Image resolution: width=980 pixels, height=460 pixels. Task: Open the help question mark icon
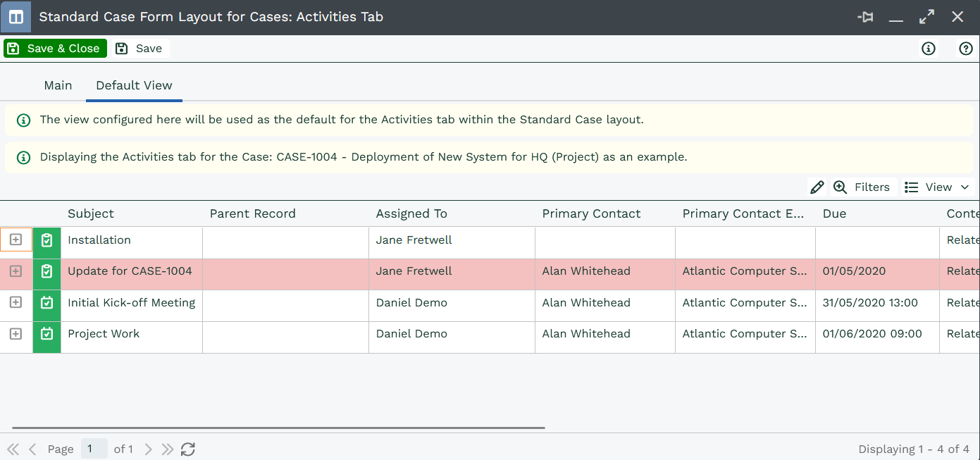966,49
